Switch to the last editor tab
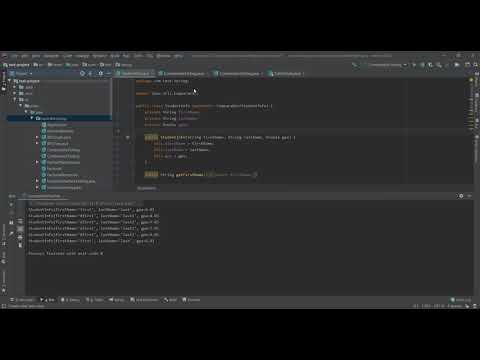Viewport: 480px width, 360px height. tap(286, 73)
